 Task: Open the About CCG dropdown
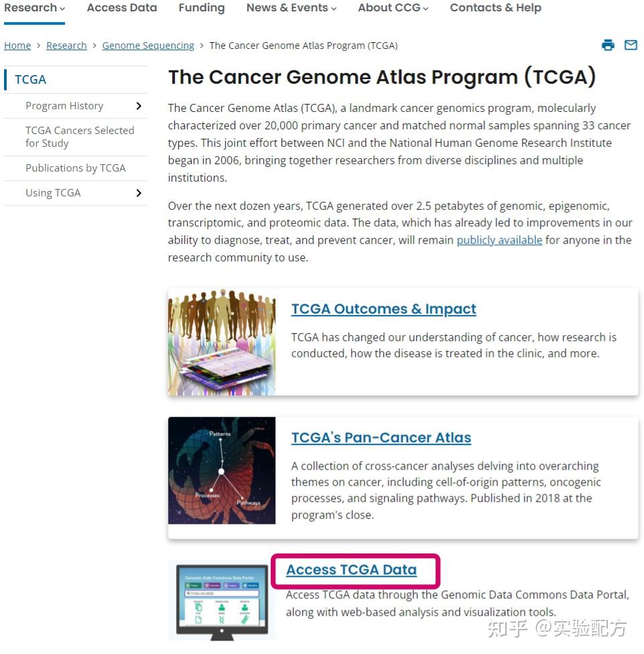point(393,8)
